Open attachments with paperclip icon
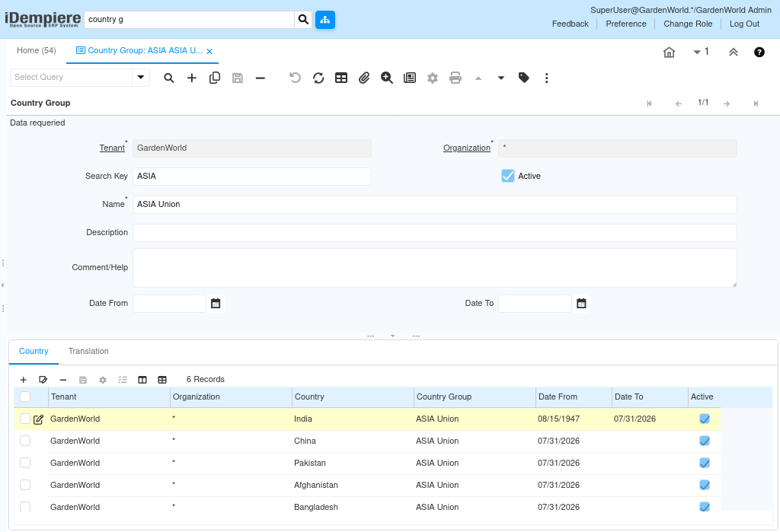 pos(364,78)
